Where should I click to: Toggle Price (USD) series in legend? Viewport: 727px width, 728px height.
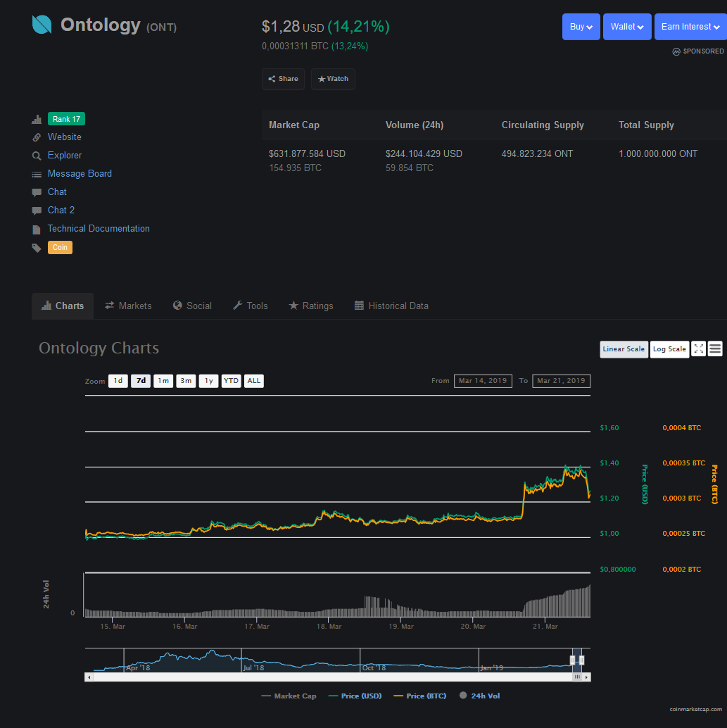(x=355, y=696)
